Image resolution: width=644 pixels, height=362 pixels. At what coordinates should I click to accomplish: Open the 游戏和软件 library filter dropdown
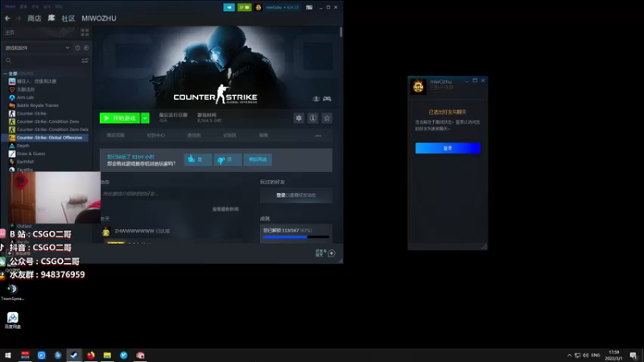37,47
